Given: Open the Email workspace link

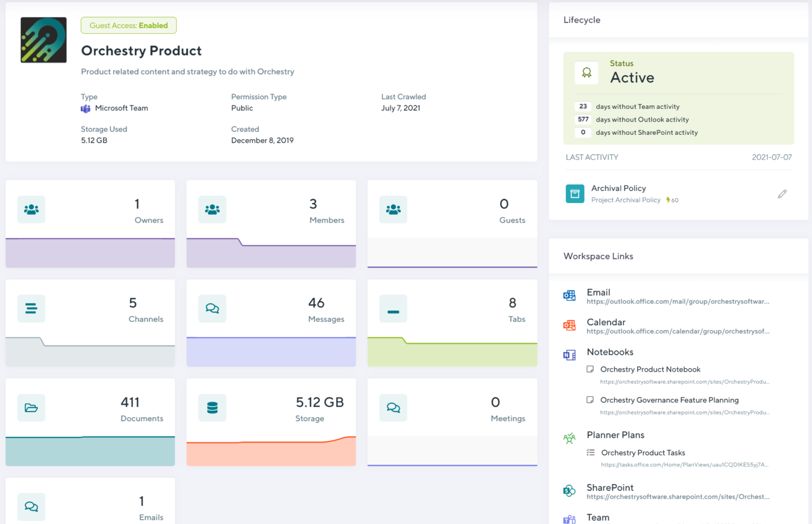Looking at the screenshot, I should [677, 301].
